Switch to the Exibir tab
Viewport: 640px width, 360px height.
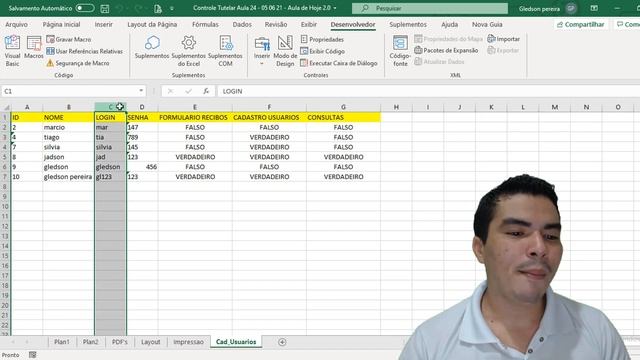(309, 24)
